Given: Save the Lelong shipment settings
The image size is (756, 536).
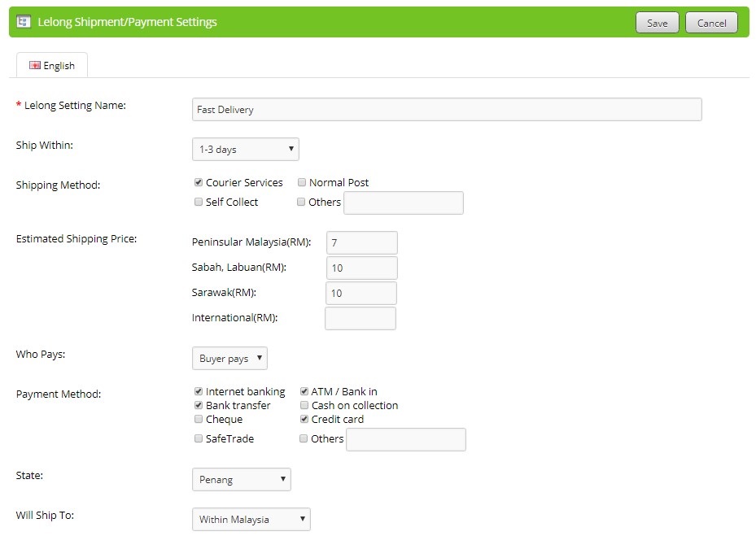Looking at the screenshot, I should [657, 22].
